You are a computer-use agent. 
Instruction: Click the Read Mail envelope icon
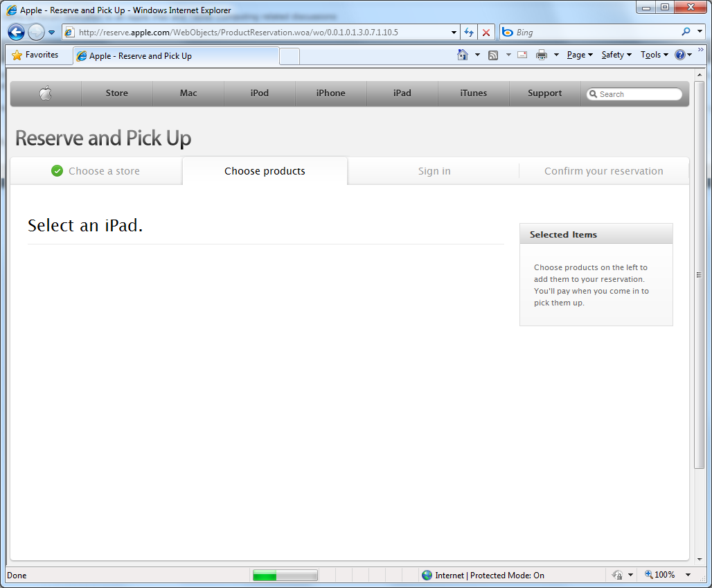[x=522, y=55]
